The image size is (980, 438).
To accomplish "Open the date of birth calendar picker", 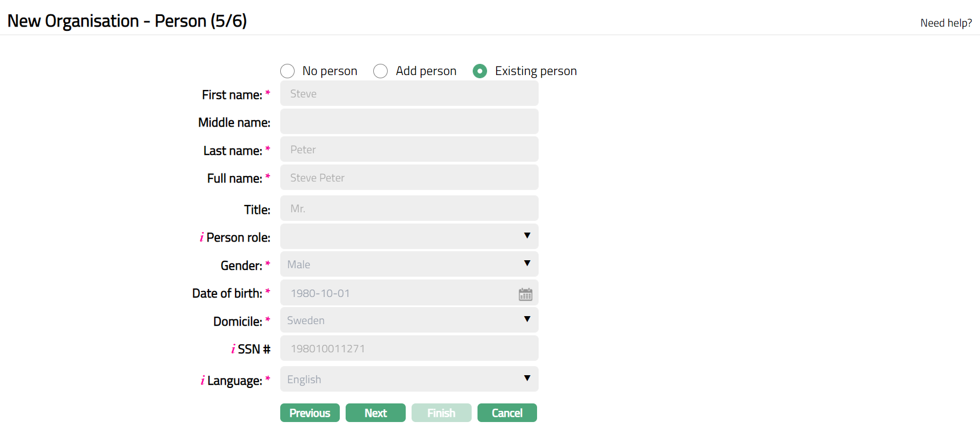I will pos(525,294).
